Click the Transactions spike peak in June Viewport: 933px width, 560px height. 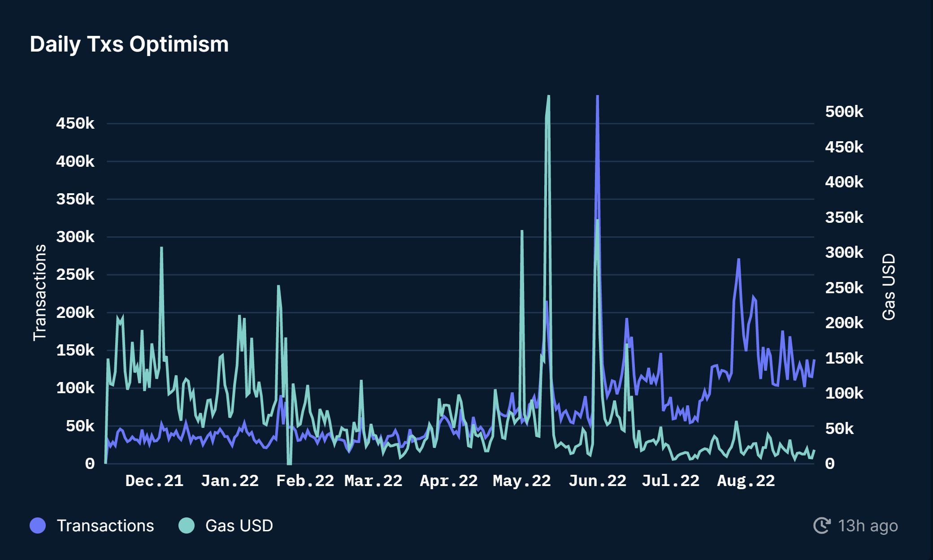coord(597,97)
